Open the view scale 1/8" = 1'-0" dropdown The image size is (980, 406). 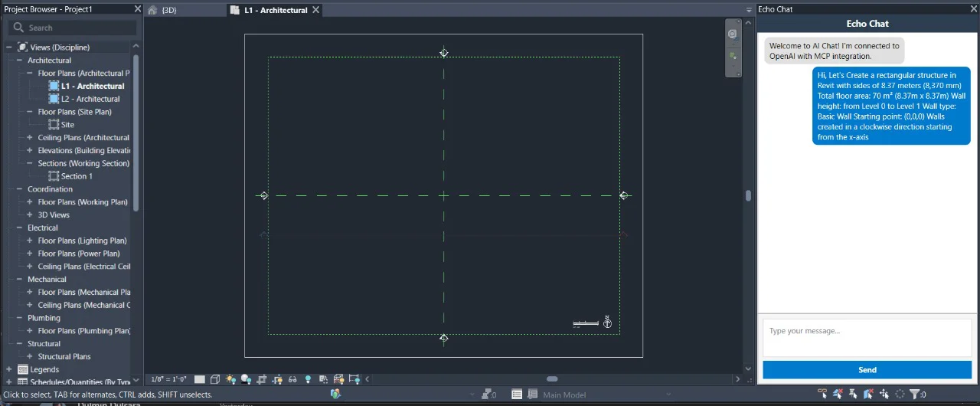[x=168, y=379]
